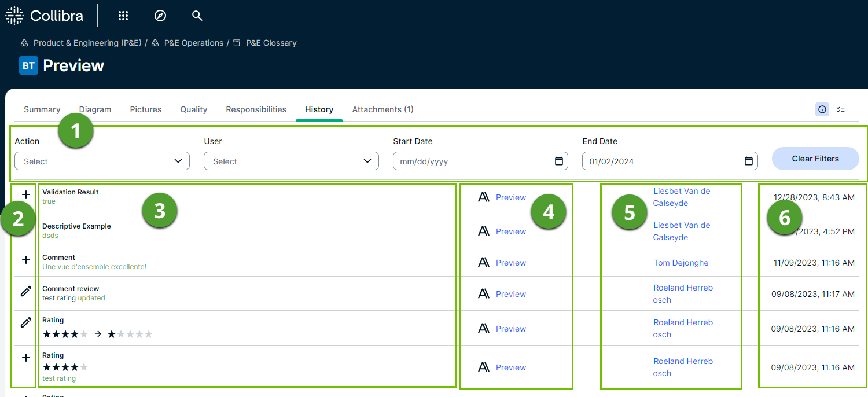Switch to the Summary tab

point(42,109)
